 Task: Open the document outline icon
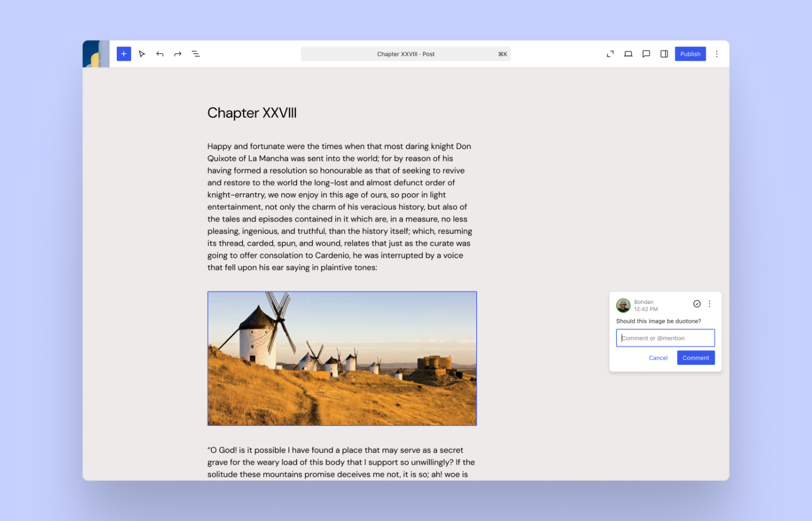click(196, 53)
